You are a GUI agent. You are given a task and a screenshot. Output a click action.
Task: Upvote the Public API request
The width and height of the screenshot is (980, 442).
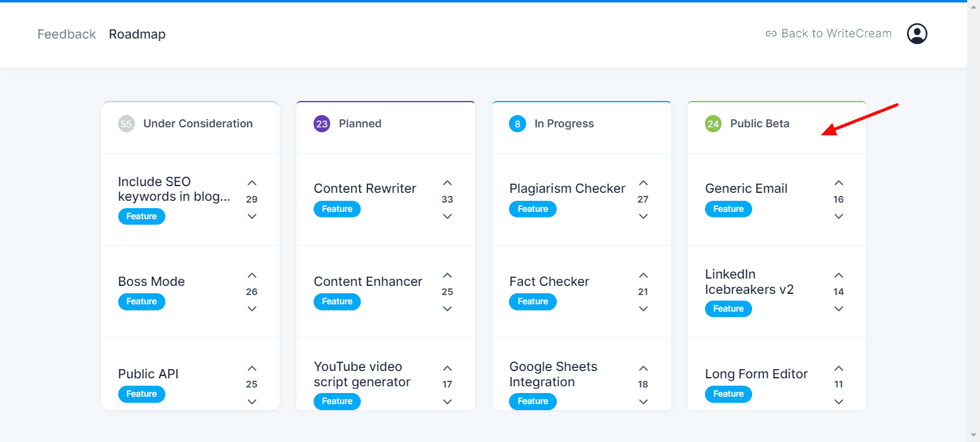pyautogui.click(x=252, y=369)
